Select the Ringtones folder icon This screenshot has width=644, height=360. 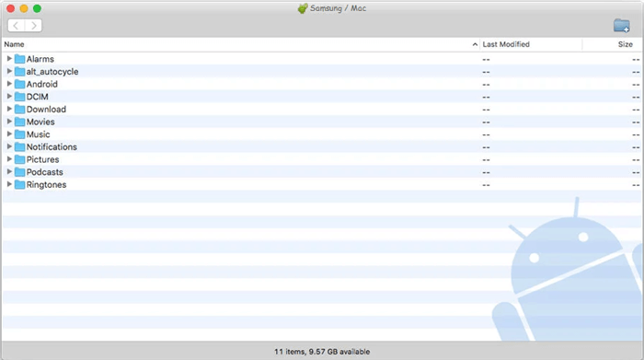tap(19, 184)
